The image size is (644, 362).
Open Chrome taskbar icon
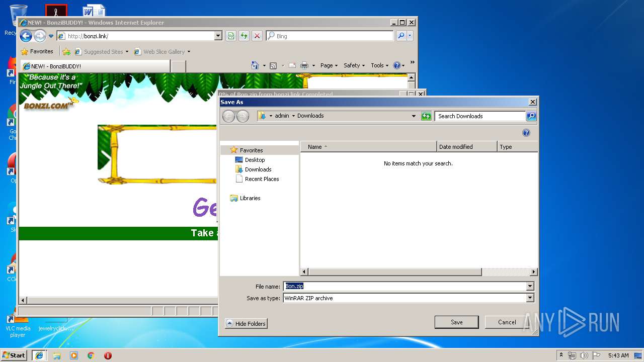click(x=91, y=355)
